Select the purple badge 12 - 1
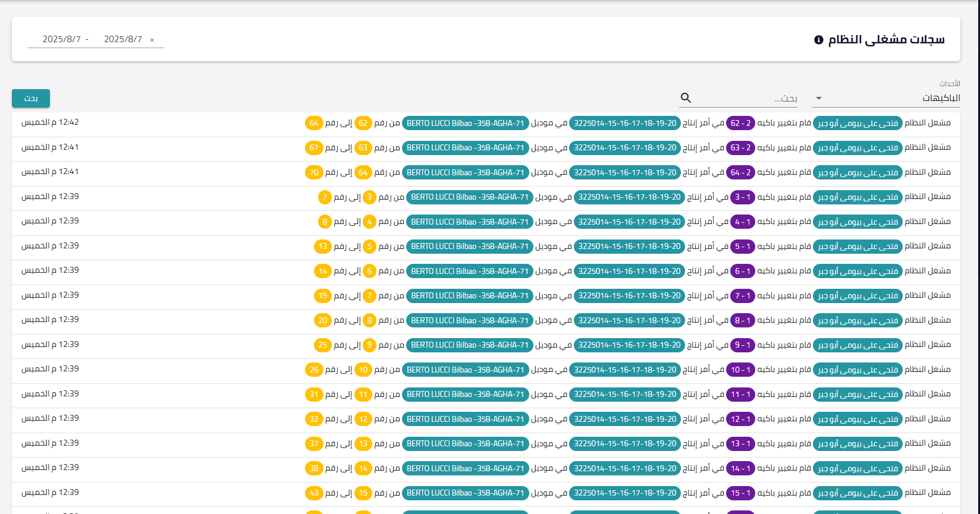 tap(741, 419)
